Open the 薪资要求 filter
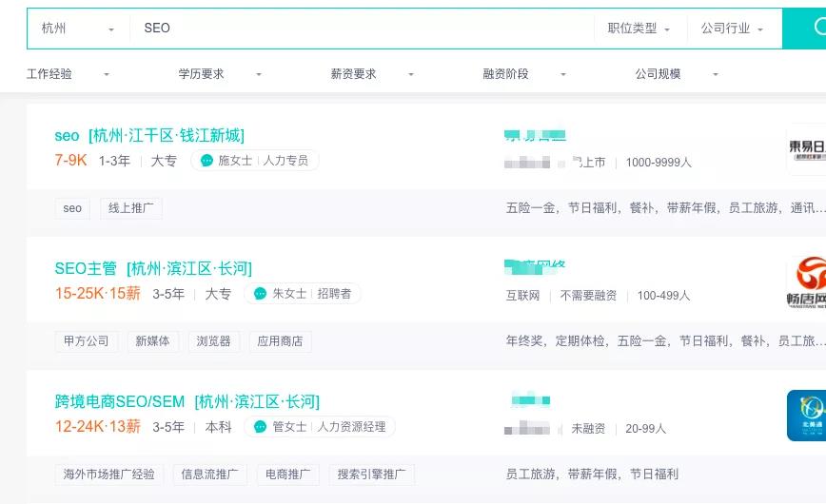The image size is (826, 504). [373, 74]
